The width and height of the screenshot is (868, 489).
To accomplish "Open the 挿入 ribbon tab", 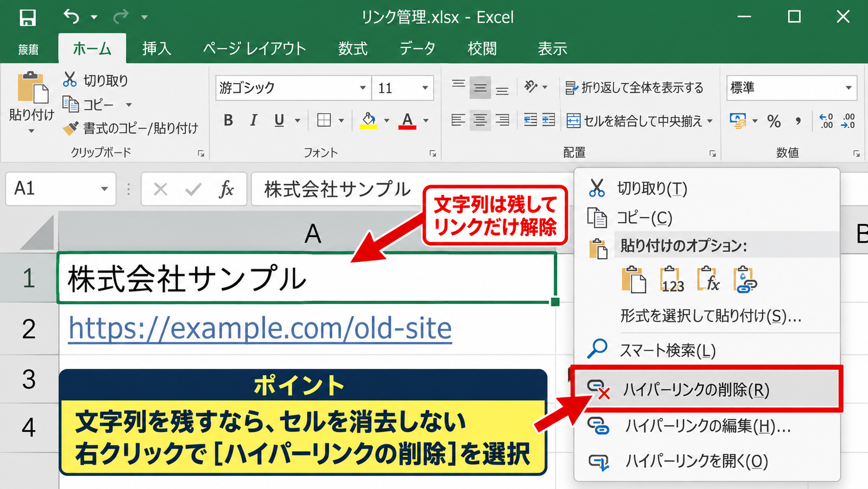I will coord(157,48).
